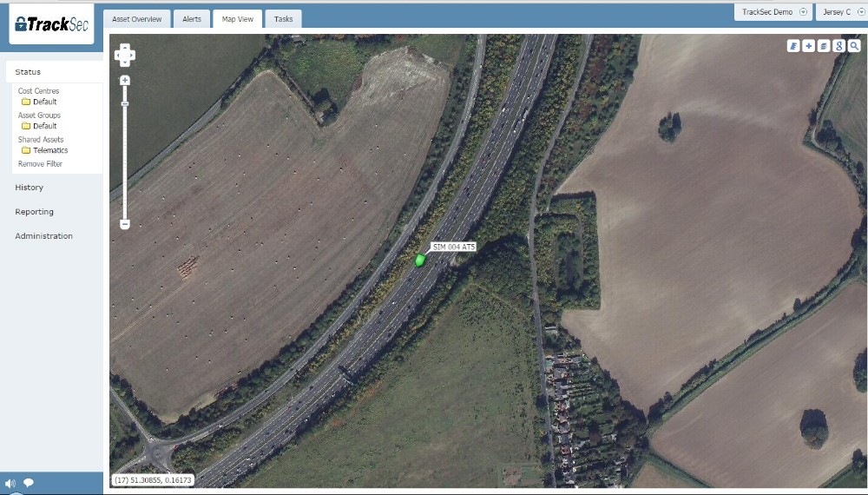Zoom in with the plus button on zoom bar
The height and width of the screenshot is (495, 868).
[124, 80]
